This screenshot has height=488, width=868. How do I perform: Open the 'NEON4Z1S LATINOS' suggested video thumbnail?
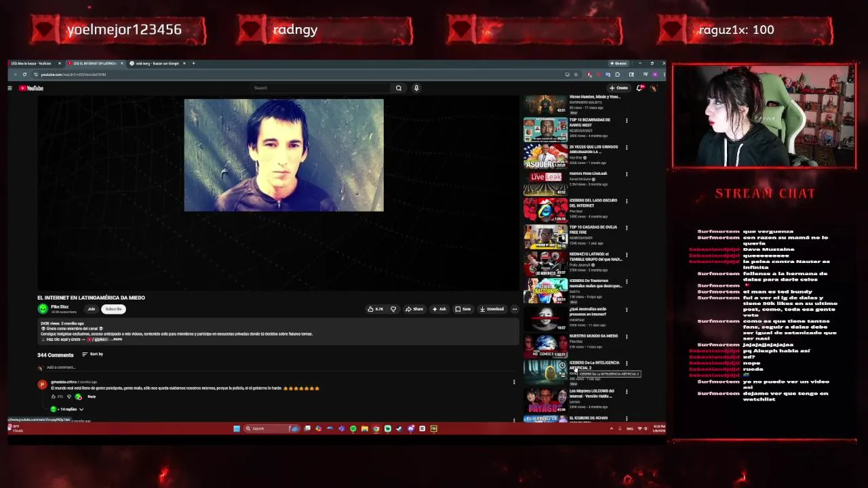(545, 264)
